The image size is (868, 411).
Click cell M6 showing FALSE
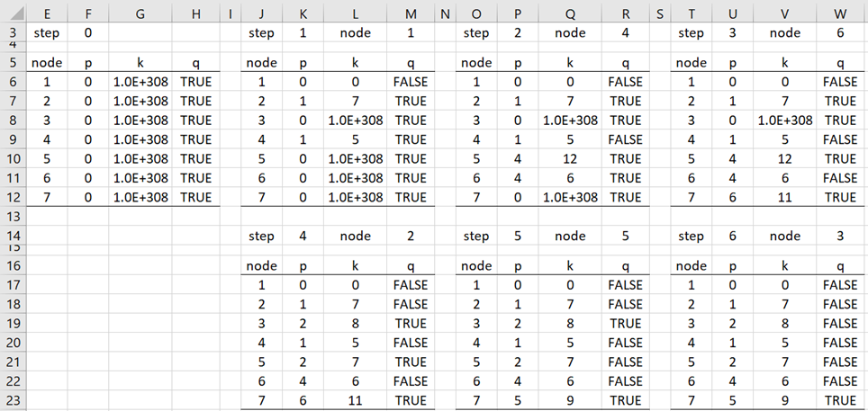pyautogui.click(x=411, y=83)
